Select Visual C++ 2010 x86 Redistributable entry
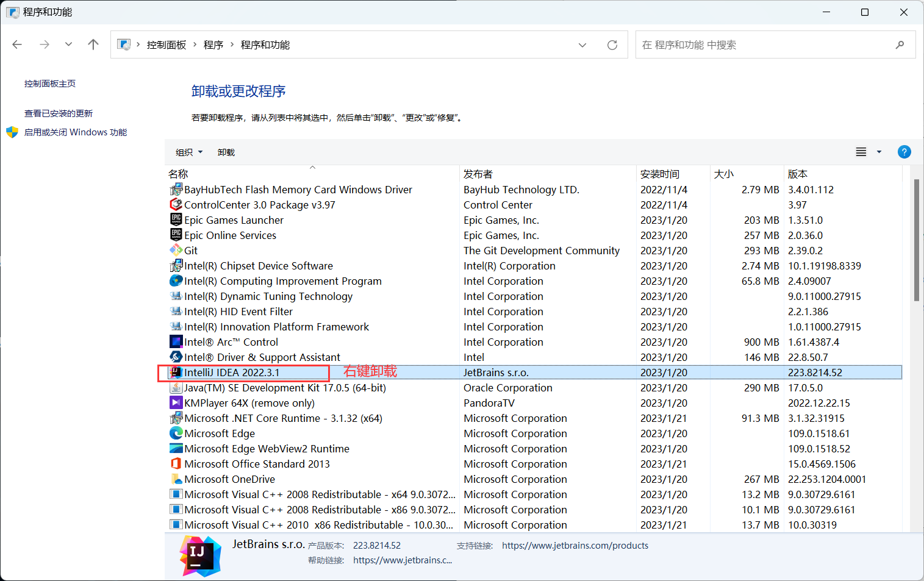The height and width of the screenshot is (581, 924). [x=319, y=525]
